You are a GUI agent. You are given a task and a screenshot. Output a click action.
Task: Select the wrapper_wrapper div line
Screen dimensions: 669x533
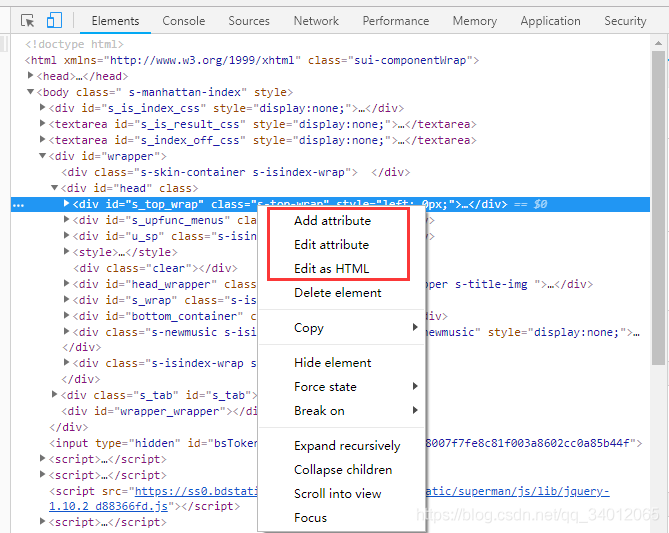coord(159,411)
